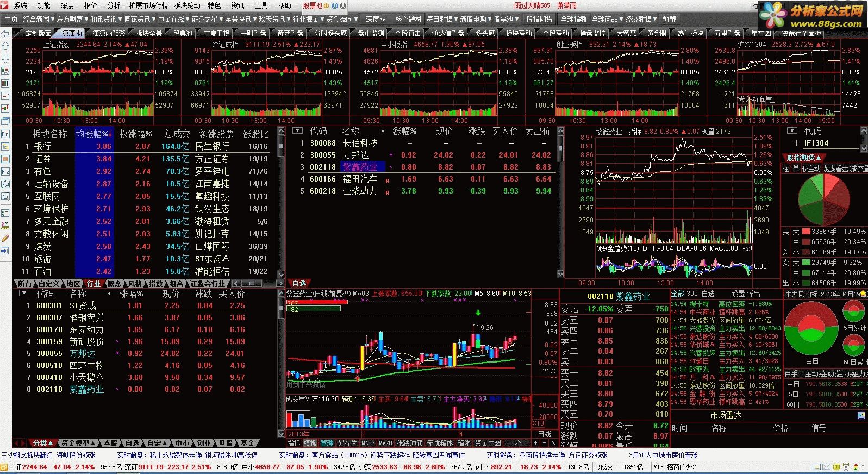Viewport: 868px width, 474px height.
Task: Click the 教鞭 button
Action: 670,19
